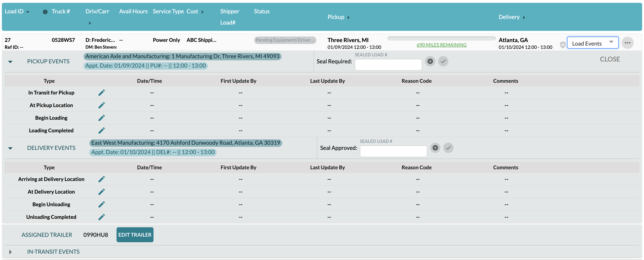Expand the Cust column arrow
The image size is (644, 260).
[x=202, y=12]
